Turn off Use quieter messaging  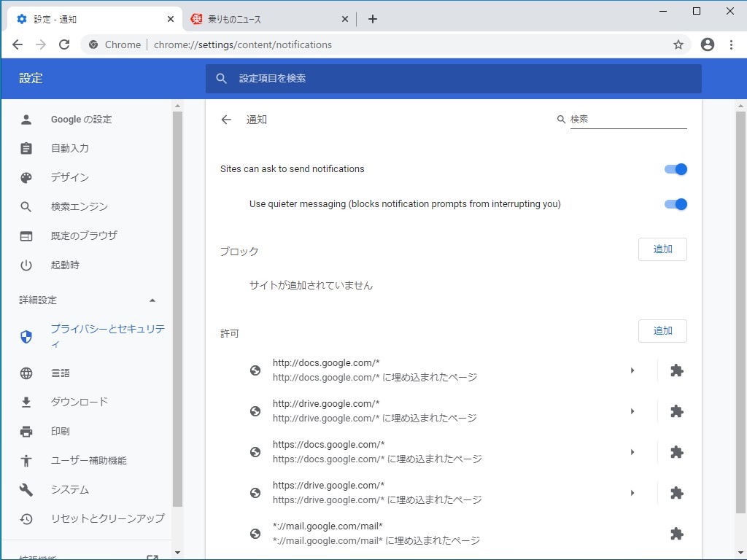pyautogui.click(x=675, y=204)
